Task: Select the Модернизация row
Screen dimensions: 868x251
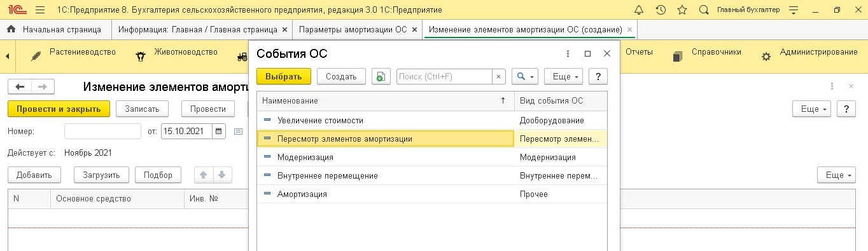Action: tap(432, 157)
